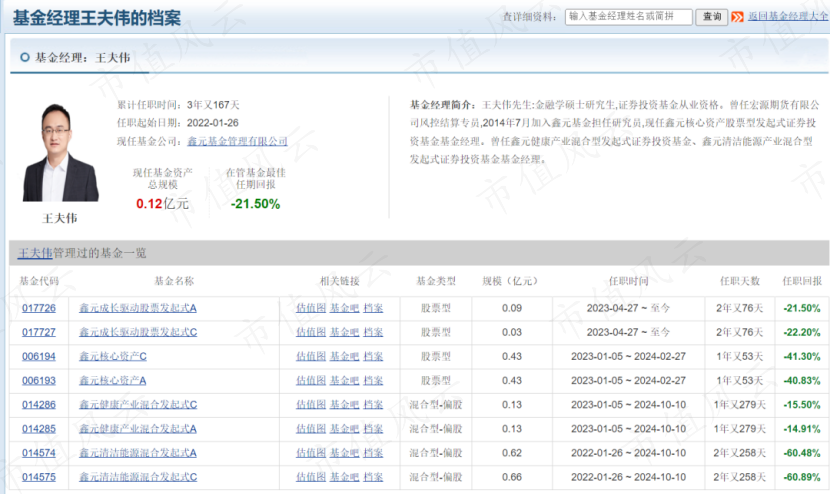830x494 pixels.
Task: Click the page title 基金经理王夫伟的档案
Action: (x=96, y=18)
